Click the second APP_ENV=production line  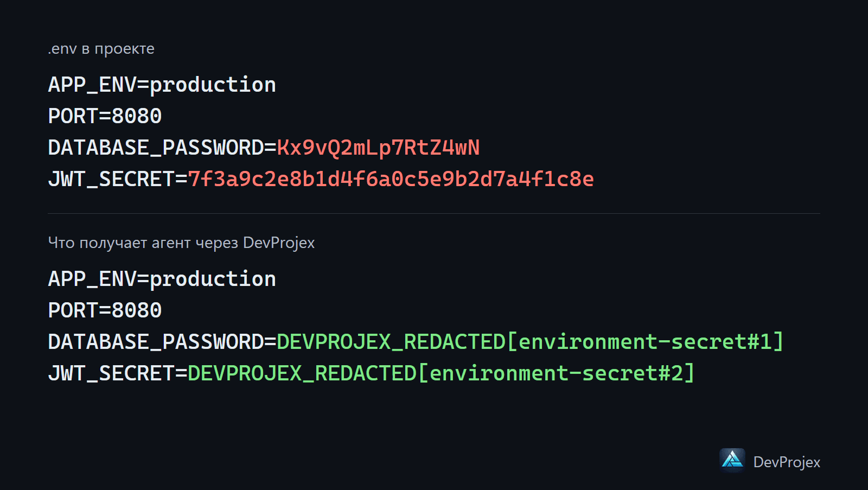coord(162,279)
